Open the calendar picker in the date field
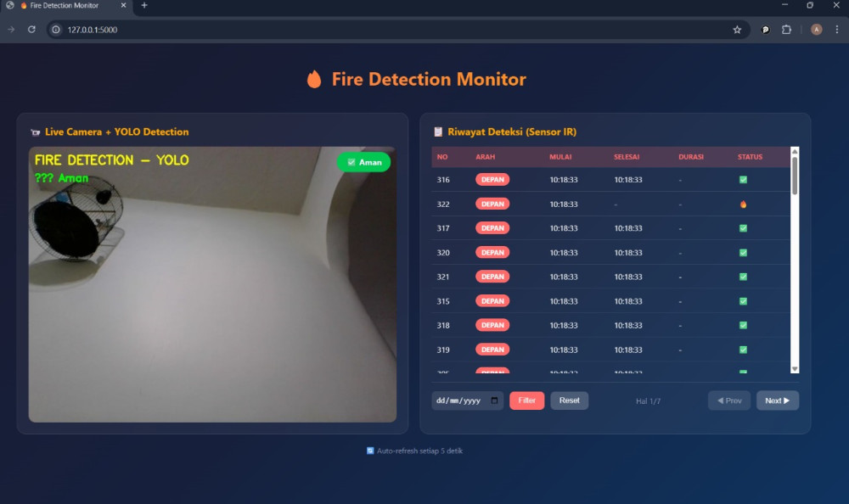Viewport: 849px width, 504px height. (x=495, y=400)
